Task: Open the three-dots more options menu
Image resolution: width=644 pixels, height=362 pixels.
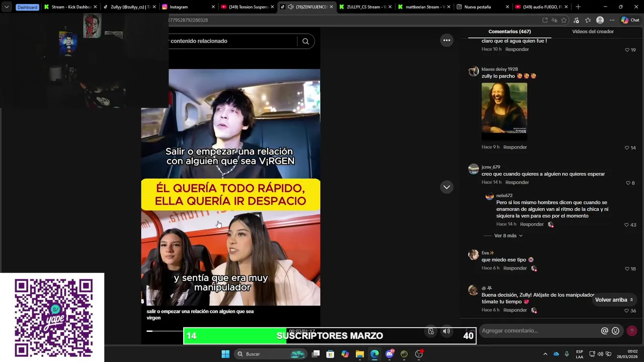Action: coord(447,40)
